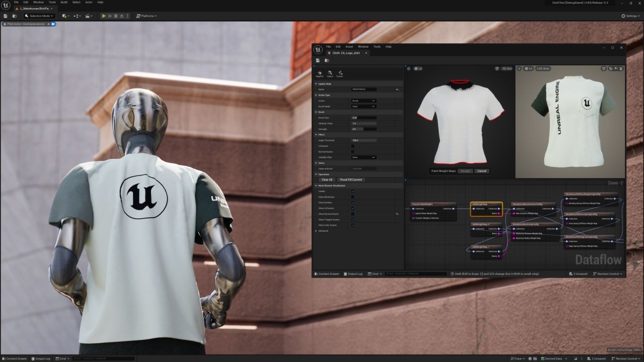This screenshot has height=362, width=644.
Task: Click the Save asset icon in the cloth editor
Action: (x=317, y=60)
